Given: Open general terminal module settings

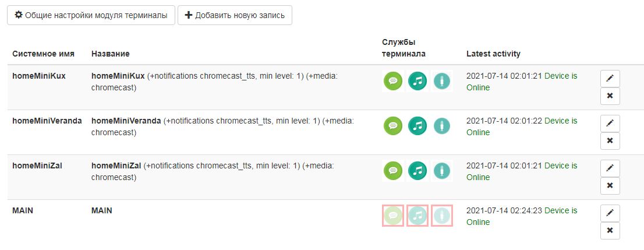Looking at the screenshot, I should (x=91, y=15).
